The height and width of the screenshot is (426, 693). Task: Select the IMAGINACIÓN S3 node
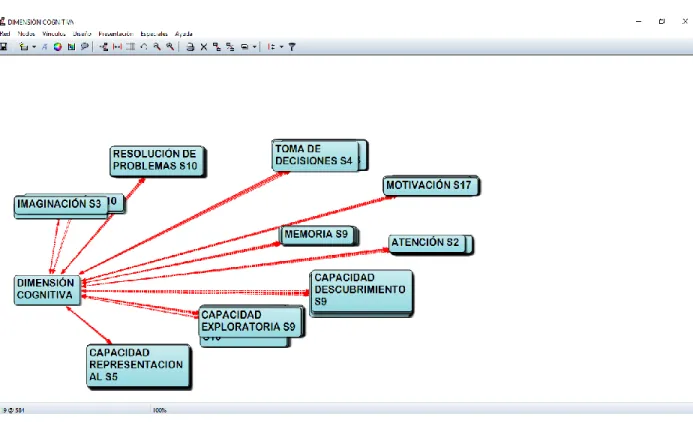coord(61,205)
